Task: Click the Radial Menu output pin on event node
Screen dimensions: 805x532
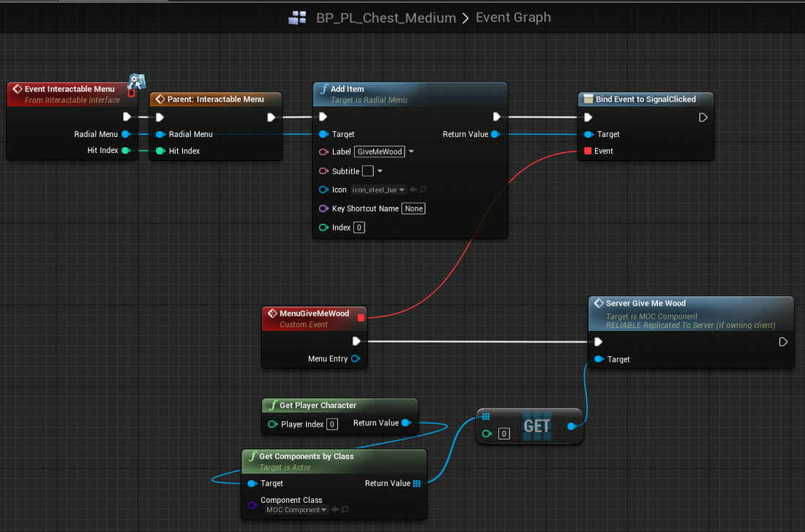Action: point(126,134)
